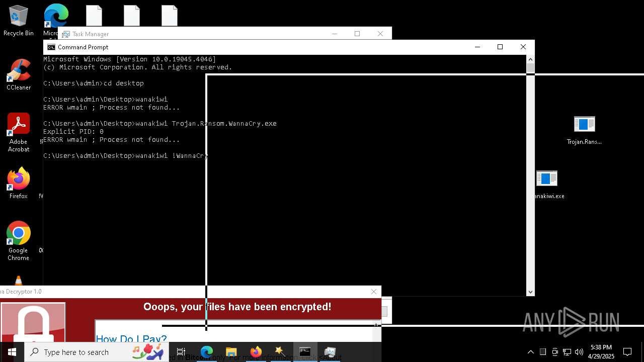Click the Command Prompt title bar icon
This screenshot has height=362, width=644.
[51, 47]
